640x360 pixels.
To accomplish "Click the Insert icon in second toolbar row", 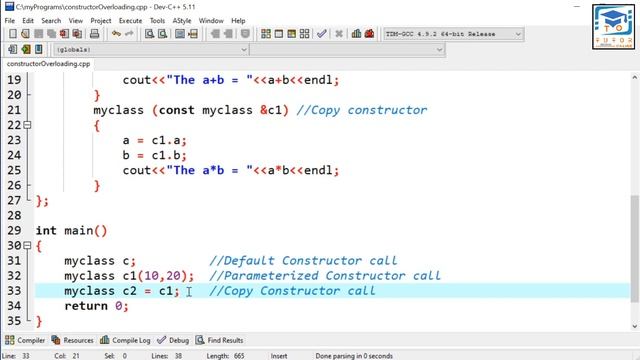I will [x=13, y=49].
